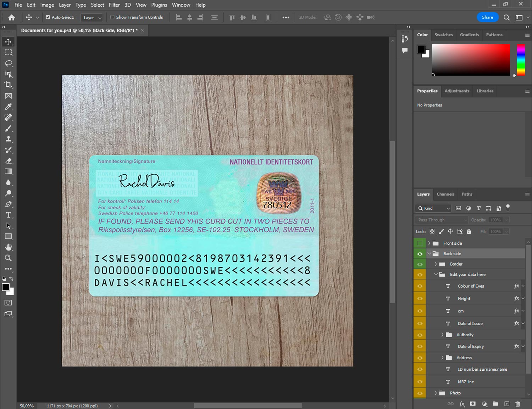Activate the Brush tool
532x409 pixels.
point(9,128)
